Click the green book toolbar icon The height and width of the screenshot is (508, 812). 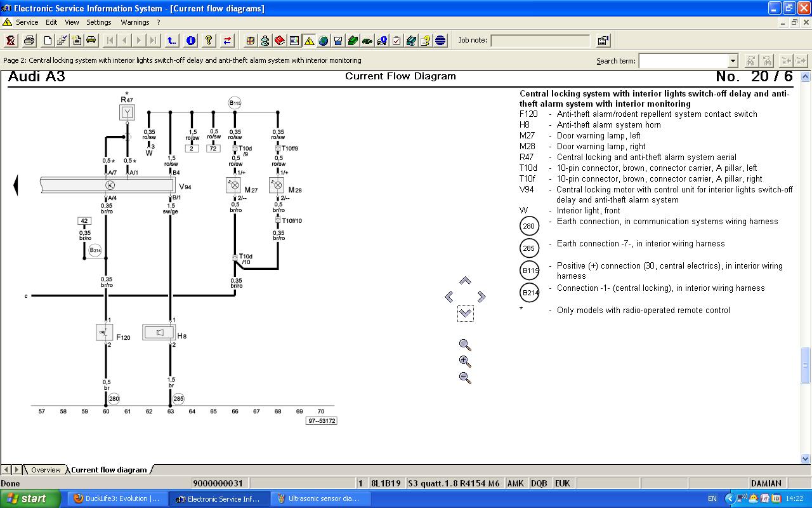(x=353, y=41)
